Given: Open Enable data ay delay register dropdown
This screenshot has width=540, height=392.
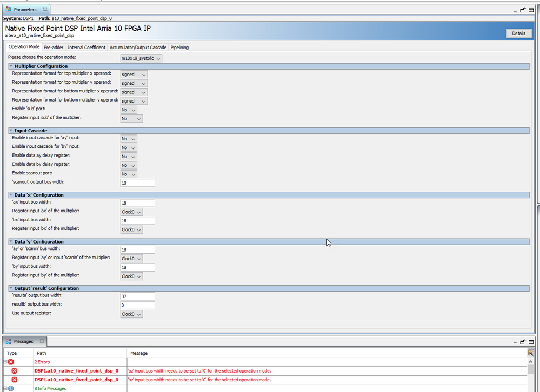Looking at the screenshot, I should tap(129, 157).
